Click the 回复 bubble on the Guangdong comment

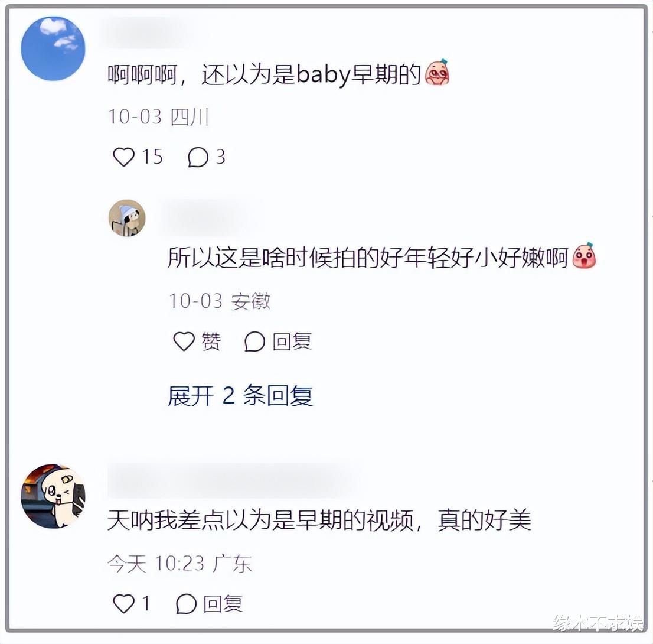[209, 603]
